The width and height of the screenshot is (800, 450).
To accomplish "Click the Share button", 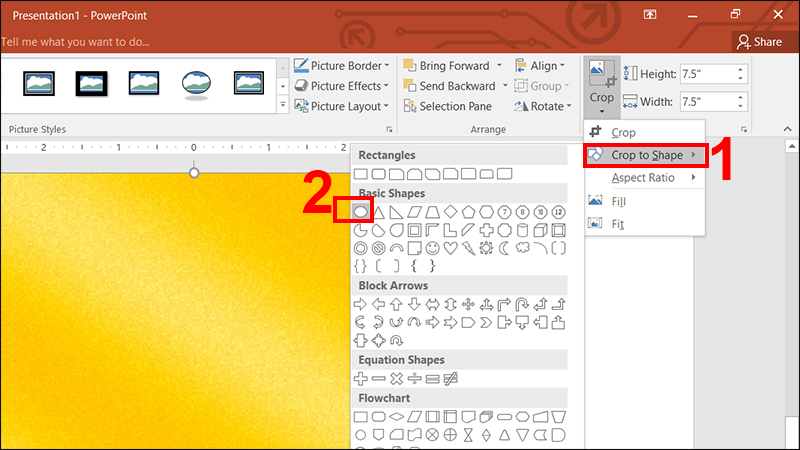I will [759, 42].
